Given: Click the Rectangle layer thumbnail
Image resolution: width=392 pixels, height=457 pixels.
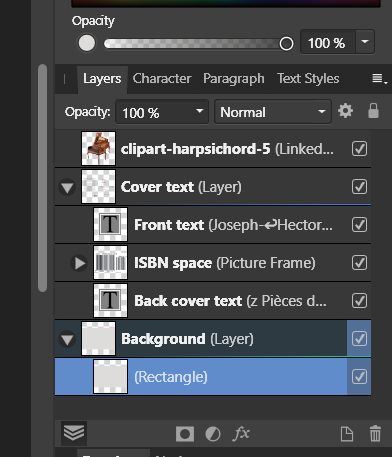Looking at the screenshot, I should pos(110,377).
